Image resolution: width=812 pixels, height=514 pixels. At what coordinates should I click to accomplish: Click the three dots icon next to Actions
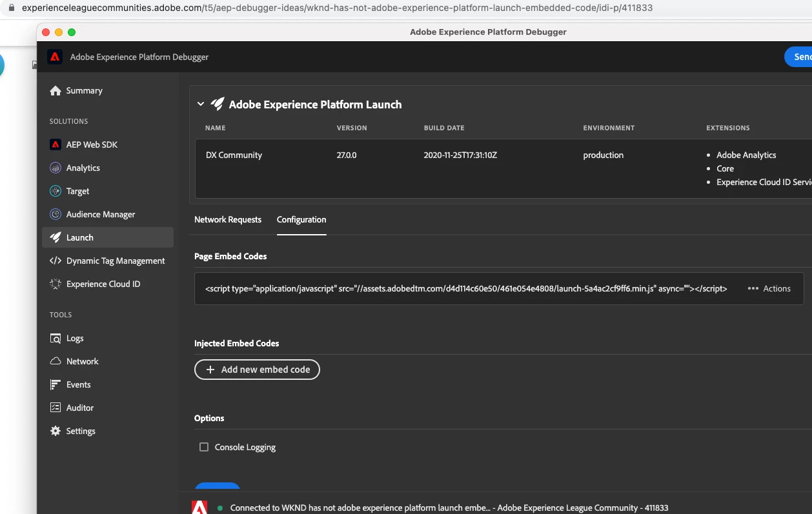753,289
